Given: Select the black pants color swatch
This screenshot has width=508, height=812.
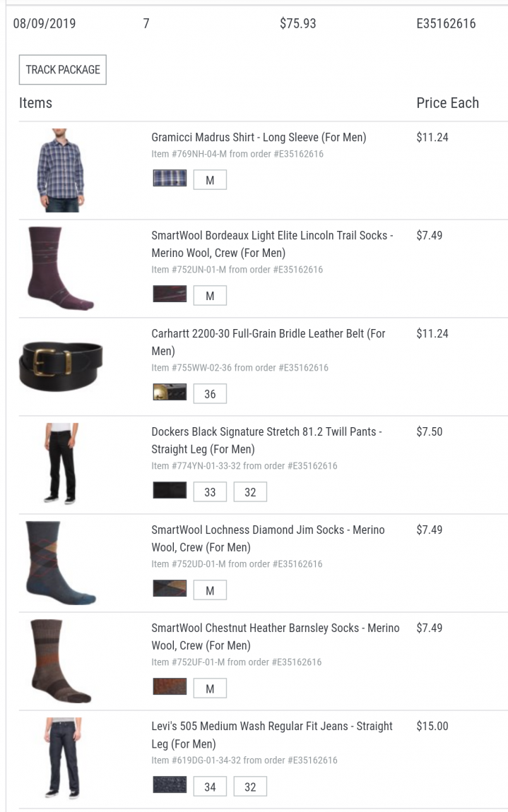Looking at the screenshot, I should click(x=170, y=490).
